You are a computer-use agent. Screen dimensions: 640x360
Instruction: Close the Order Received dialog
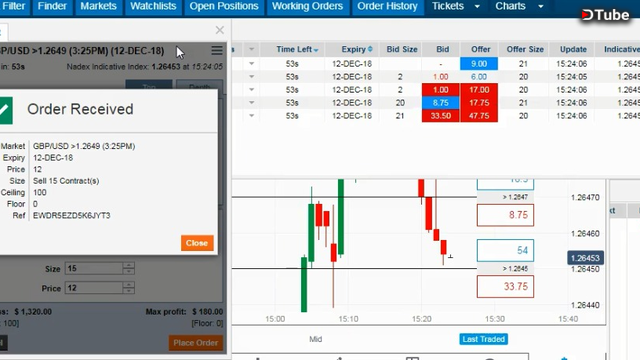[197, 243]
